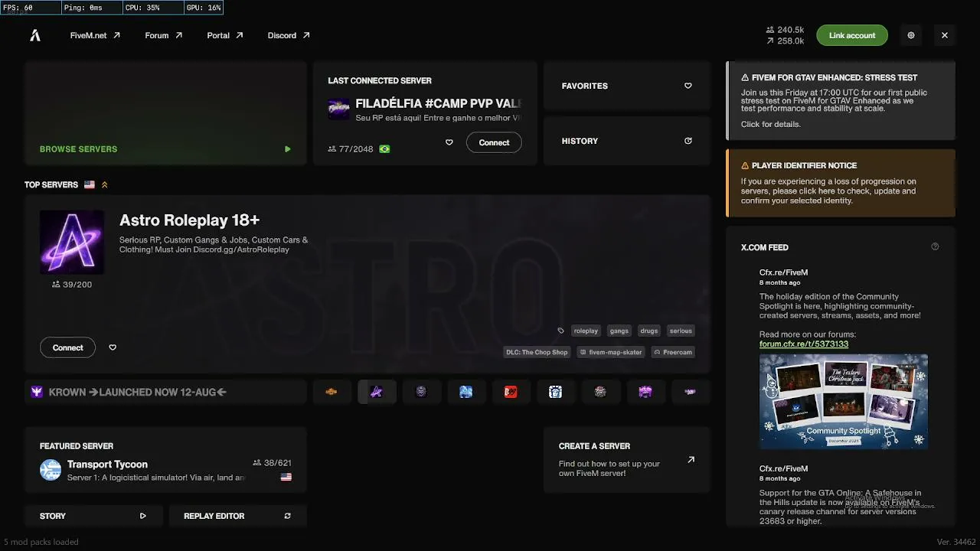Open the GTAV Enhanced Stress Test notice
Screen dimensions: 980x551
841,101
